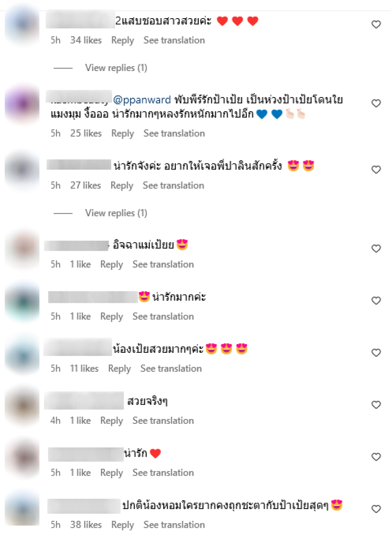Reply to the 4h old comment
Image resolution: width=392 pixels, height=539 pixels.
[111, 421]
